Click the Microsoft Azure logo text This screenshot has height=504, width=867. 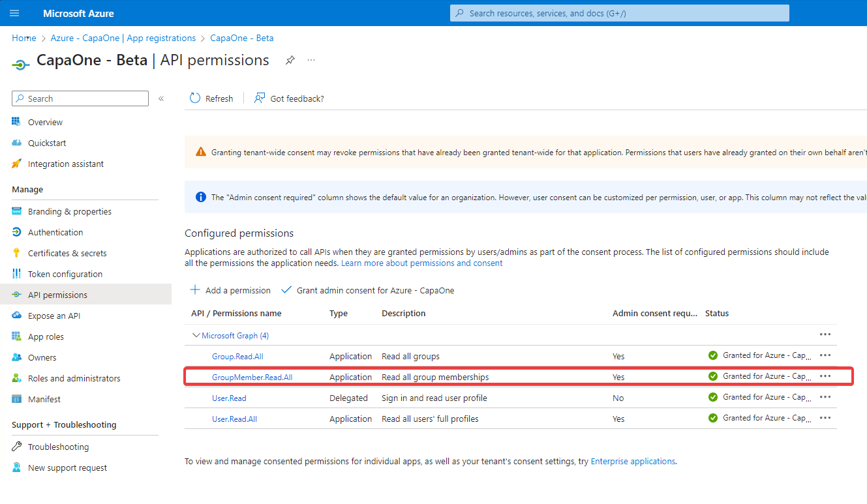(78, 13)
